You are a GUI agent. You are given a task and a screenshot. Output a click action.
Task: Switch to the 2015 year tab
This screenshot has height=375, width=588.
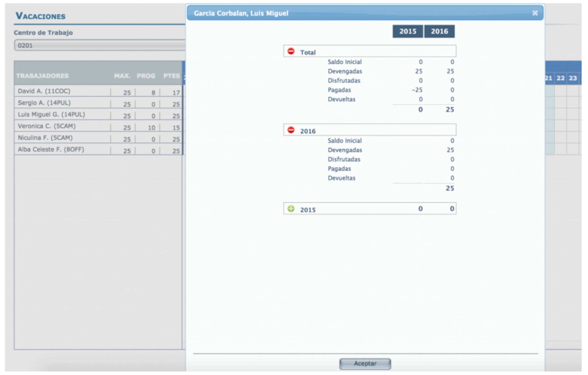408,31
